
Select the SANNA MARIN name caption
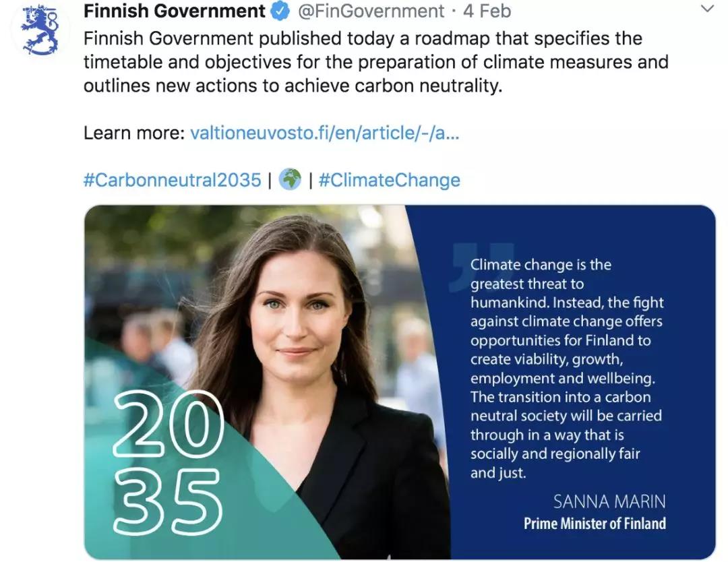tap(609, 501)
